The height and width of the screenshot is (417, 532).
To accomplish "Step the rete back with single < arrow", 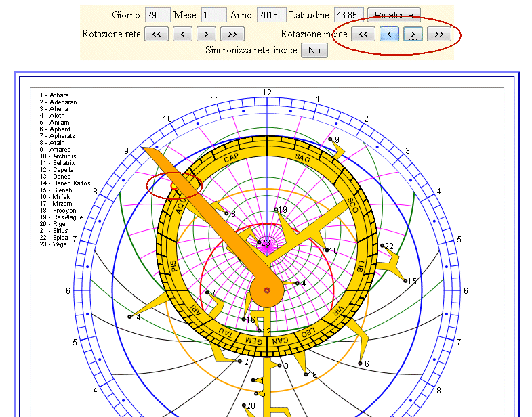I will [x=182, y=34].
